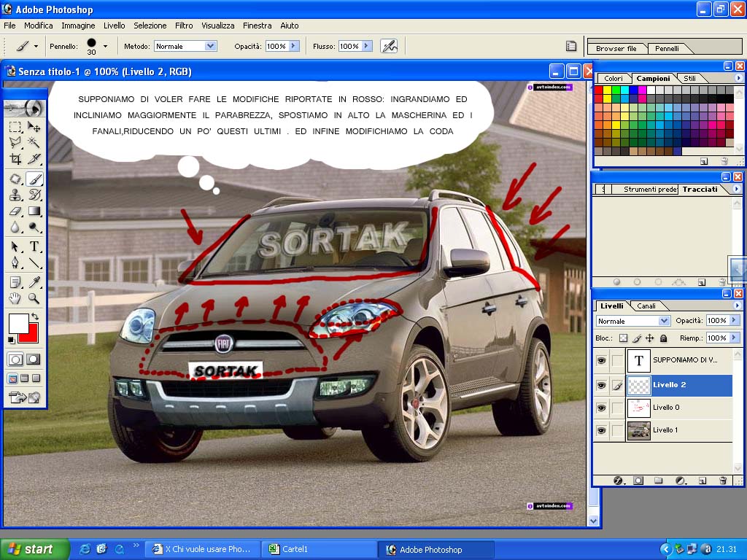Select the Clone Stamp tool
The image size is (747, 560).
(x=15, y=195)
